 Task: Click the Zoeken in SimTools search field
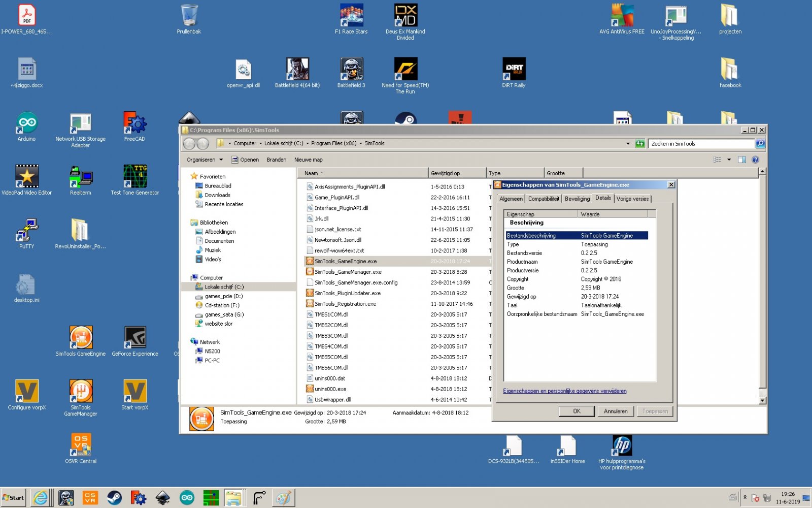click(701, 144)
